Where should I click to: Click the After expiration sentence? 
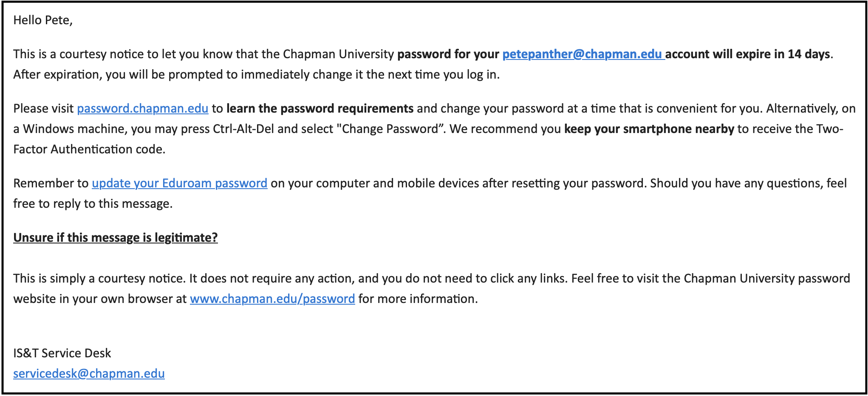[257, 75]
